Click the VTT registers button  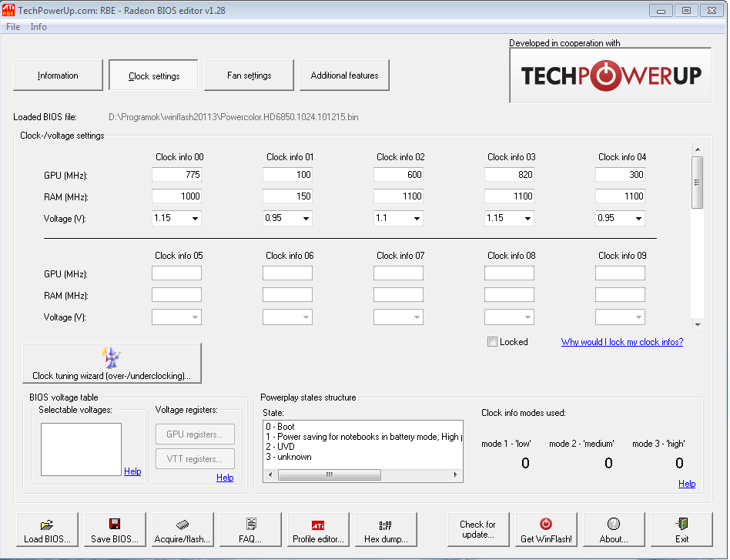pyautogui.click(x=195, y=459)
